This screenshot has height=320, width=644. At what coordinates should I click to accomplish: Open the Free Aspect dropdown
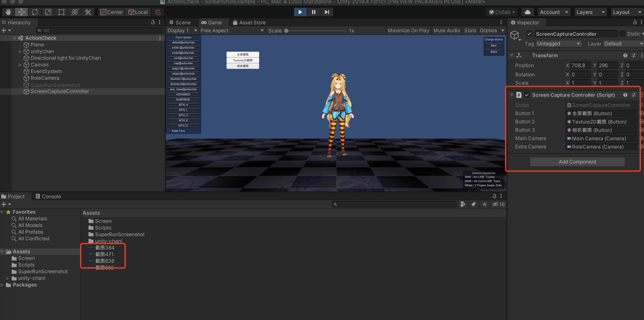(232, 31)
